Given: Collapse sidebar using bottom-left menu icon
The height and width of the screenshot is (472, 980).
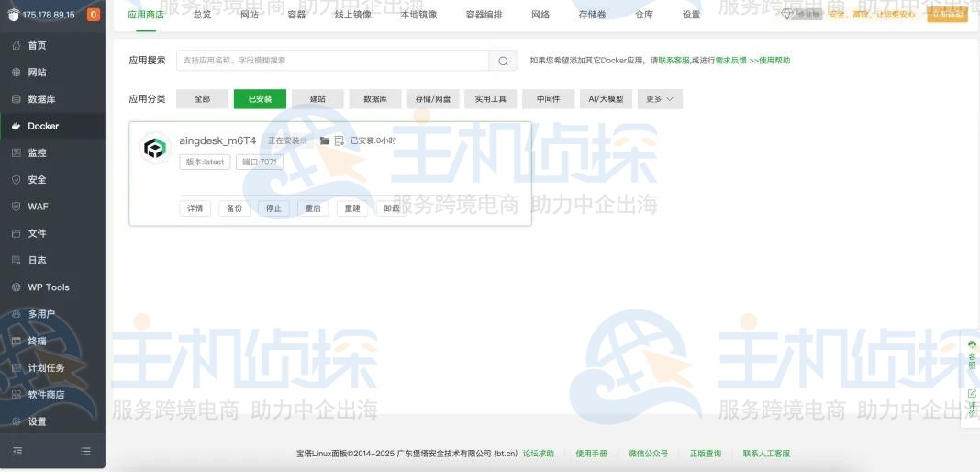Looking at the screenshot, I should coord(17,451).
